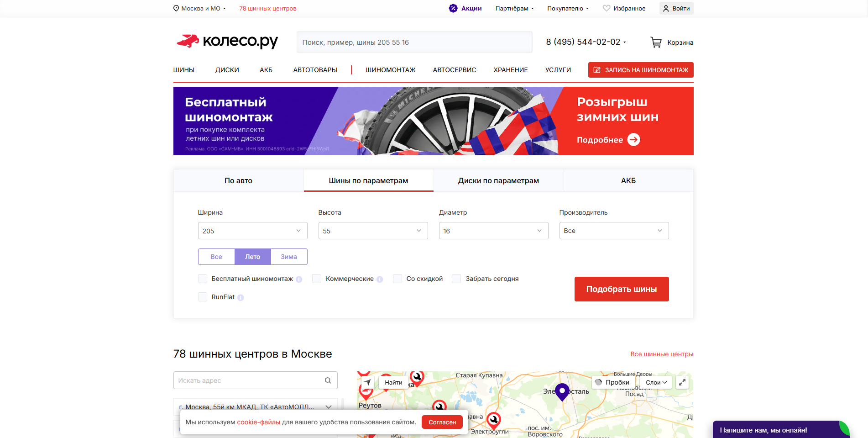
Task: Open the Ширина dropdown showing 205
Action: click(253, 231)
